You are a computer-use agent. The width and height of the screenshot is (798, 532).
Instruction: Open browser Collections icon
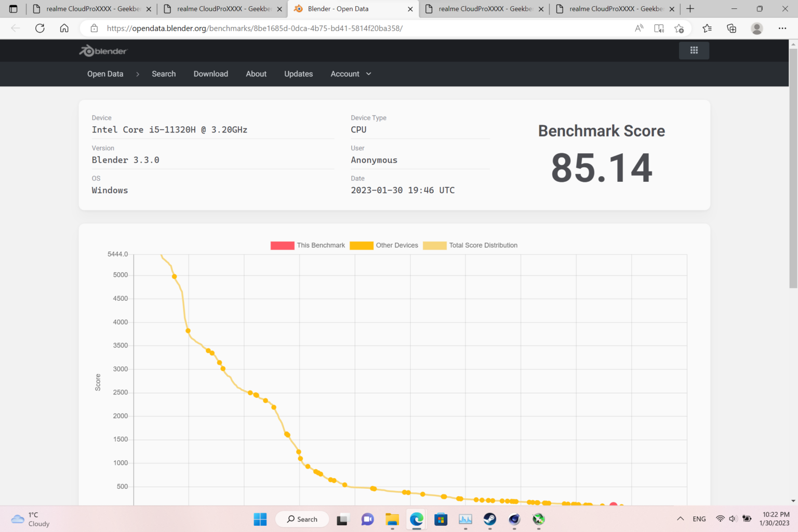point(731,28)
